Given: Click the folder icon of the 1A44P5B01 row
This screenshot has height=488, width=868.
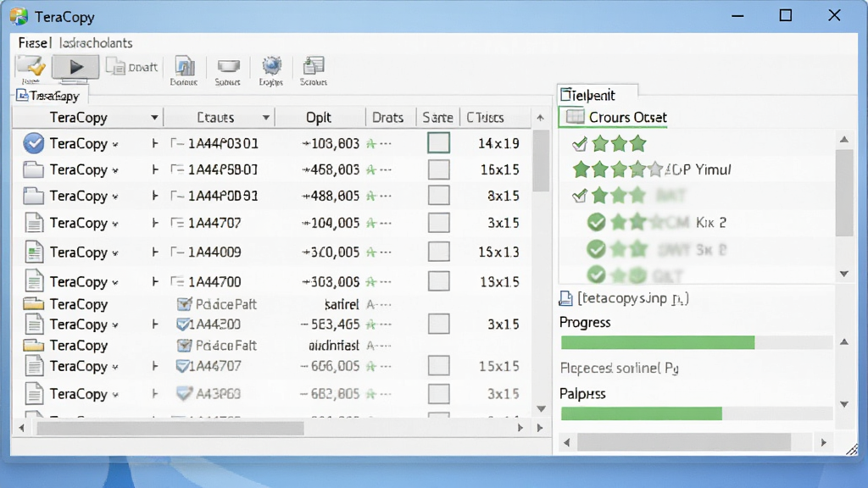Looking at the screenshot, I should tap(33, 169).
